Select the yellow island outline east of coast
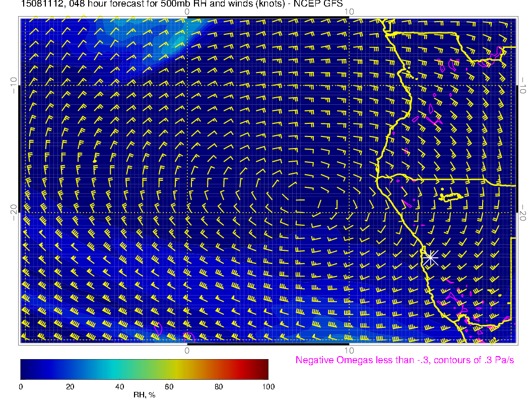 [451, 197]
